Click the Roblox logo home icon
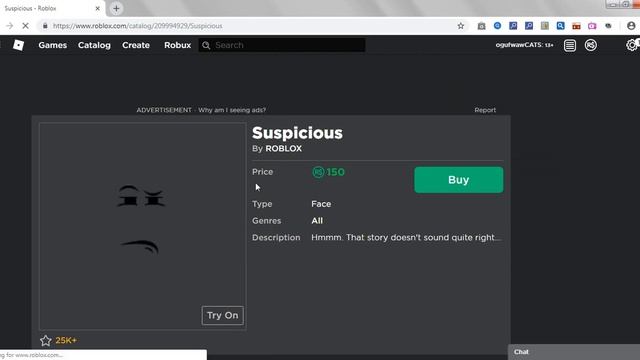Image resolution: width=640 pixels, height=360 pixels. (18, 45)
